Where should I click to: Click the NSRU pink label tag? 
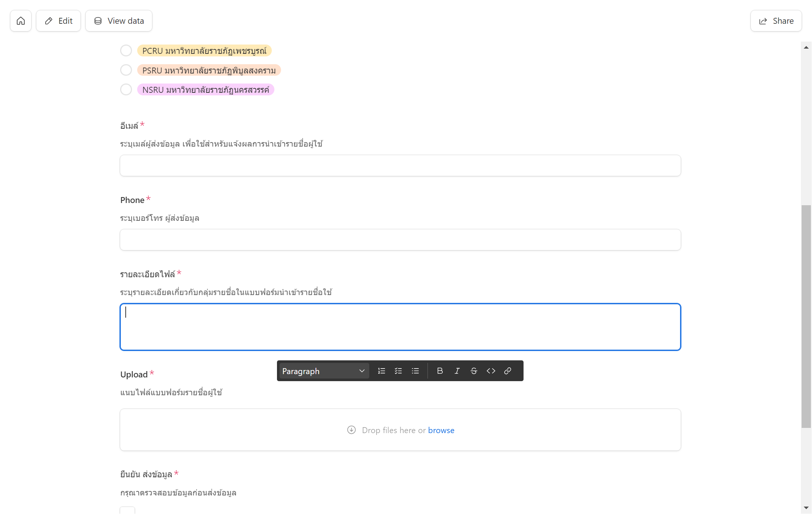206,90
